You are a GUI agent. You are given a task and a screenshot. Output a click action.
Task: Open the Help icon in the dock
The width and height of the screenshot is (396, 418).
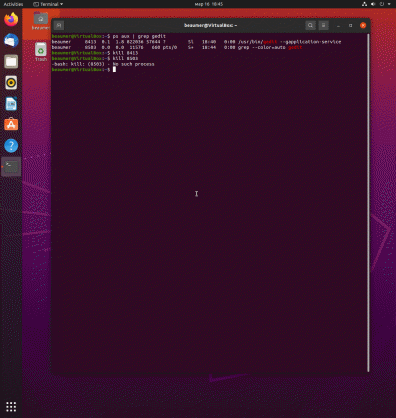click(x=11, y=146)
